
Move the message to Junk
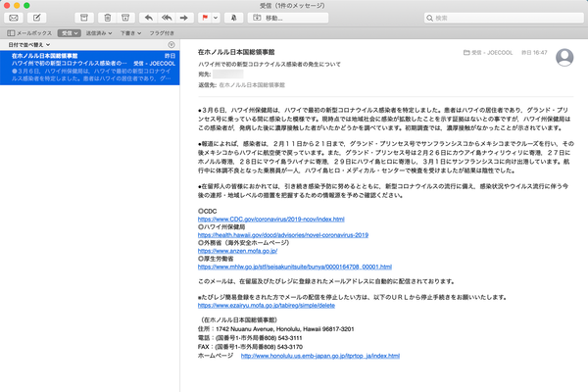click(x=125, y=18)
